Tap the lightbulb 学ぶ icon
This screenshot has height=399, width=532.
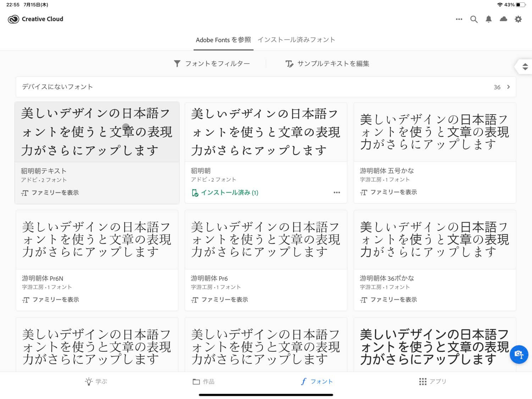[89, 382]
